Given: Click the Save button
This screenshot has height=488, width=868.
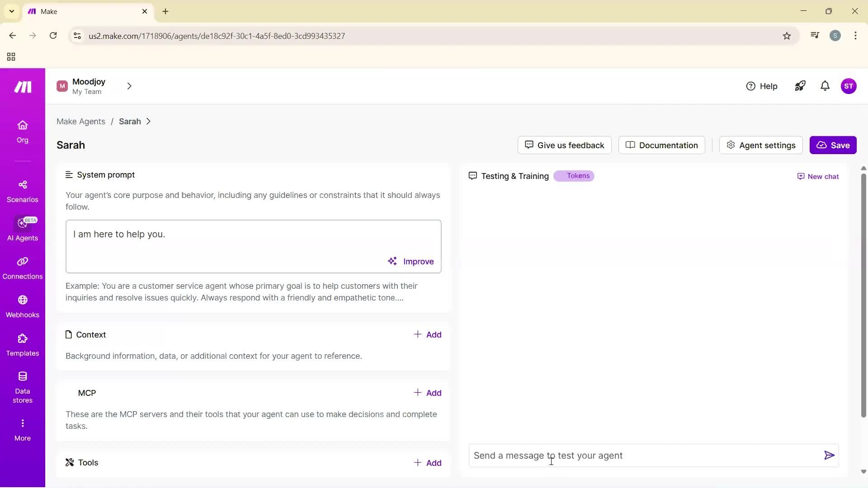Looking at the screenshot, I should [833, 145].
